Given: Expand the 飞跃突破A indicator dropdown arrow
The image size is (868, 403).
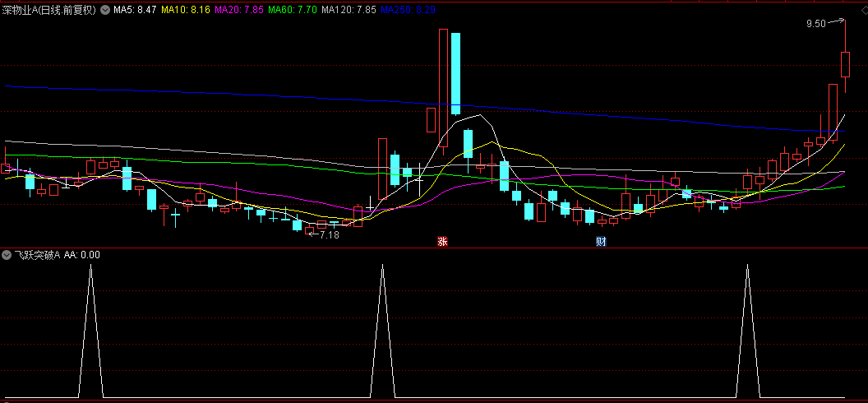Looking at the screenshot, I should point(7,255).
